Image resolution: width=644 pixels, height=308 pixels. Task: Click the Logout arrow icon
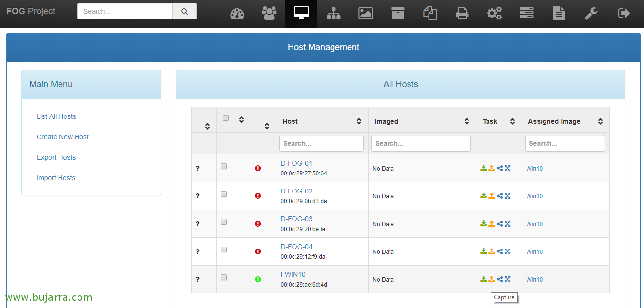[624, 14]
